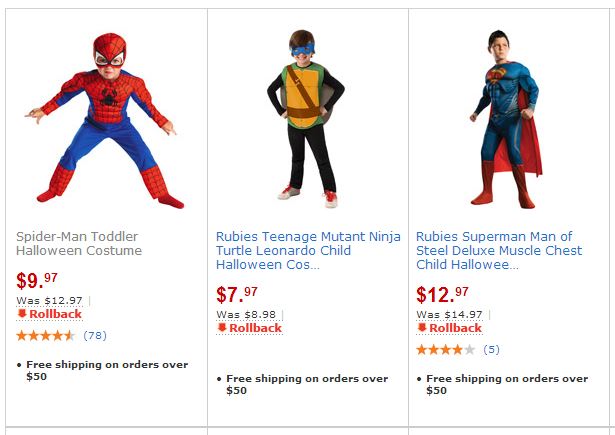Open the 5 reviews for Superman costume
This screenshot has height=435, width=615.
pyautogui.click(x=491, y=349)
